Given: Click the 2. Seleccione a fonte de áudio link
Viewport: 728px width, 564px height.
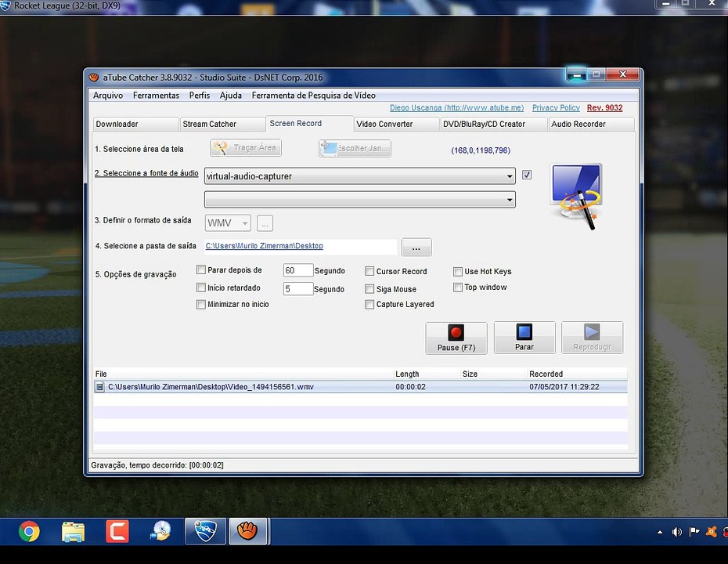Looking at the screenshot, I should (x=146, y=173).
